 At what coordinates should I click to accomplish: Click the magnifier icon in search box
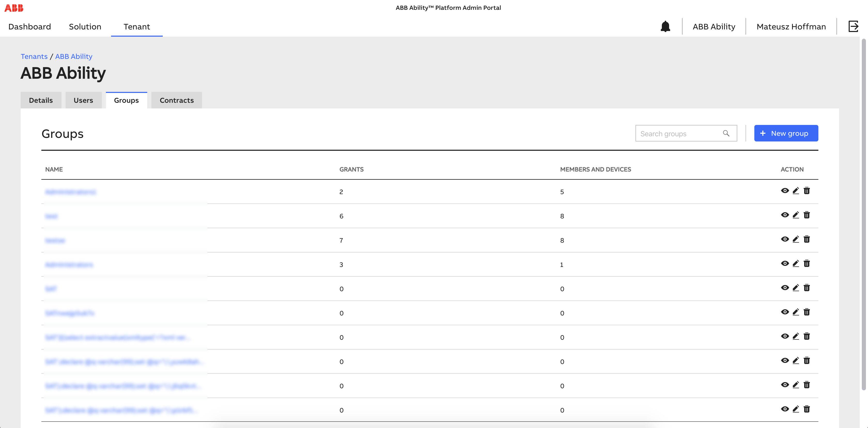coord(726,133)
